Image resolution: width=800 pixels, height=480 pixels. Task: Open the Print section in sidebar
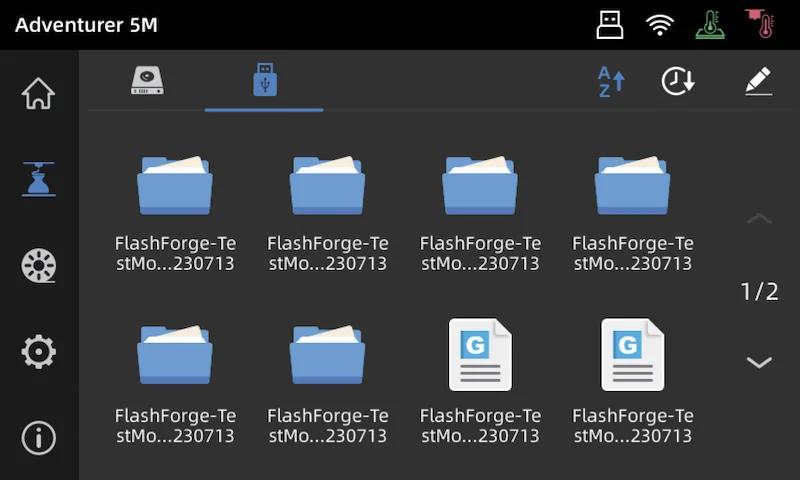coord(38,179)
